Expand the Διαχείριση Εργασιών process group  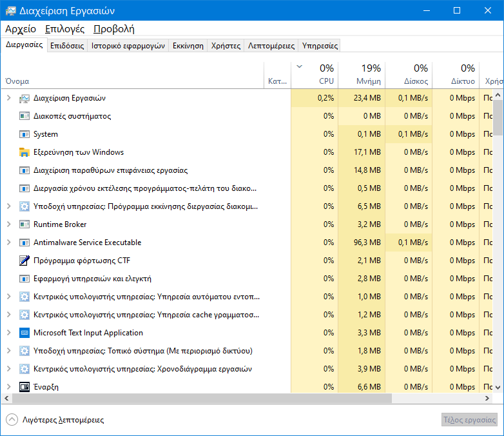pos(8,98)
